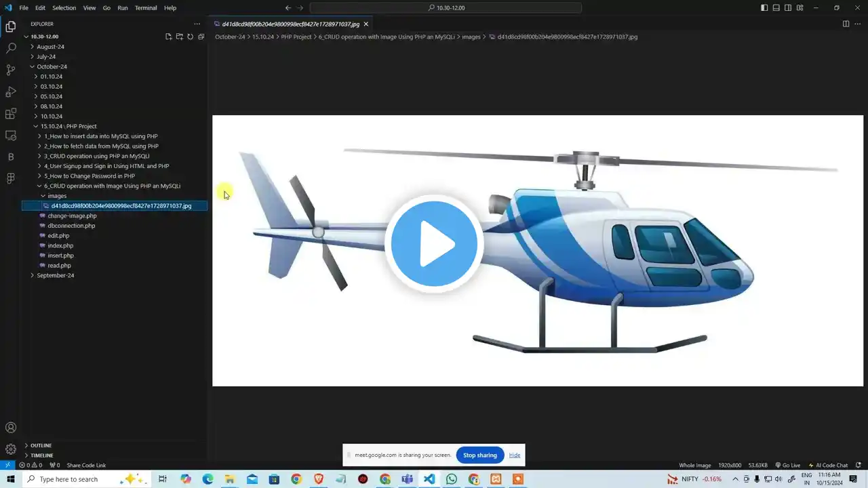This screenshot has width=868, height=488.
Task: Open the Terminal menu
Action: pos(145,8)
